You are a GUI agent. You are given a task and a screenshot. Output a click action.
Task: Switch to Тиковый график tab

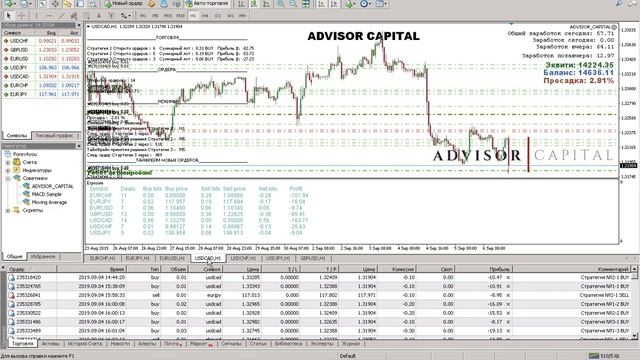point(54,136)
